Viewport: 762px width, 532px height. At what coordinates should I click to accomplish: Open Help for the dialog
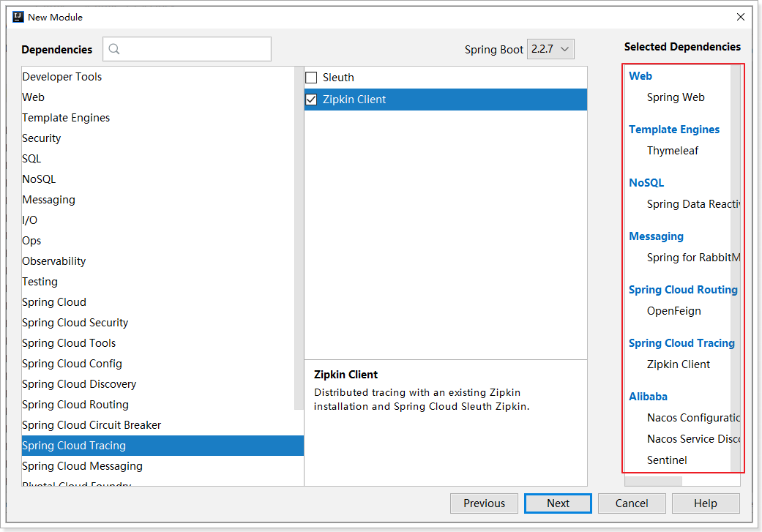[705, 503]
